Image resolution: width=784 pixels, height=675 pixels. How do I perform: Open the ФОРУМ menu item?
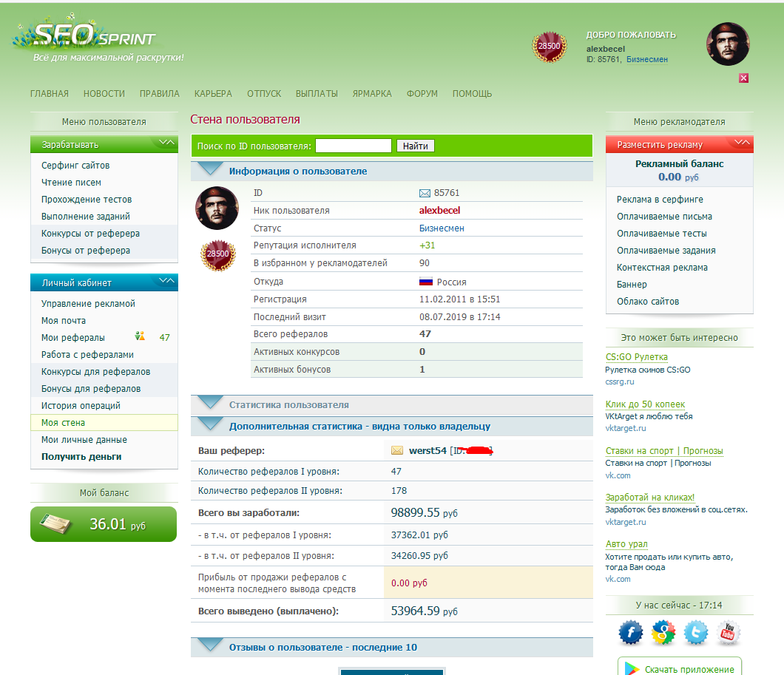422,94
